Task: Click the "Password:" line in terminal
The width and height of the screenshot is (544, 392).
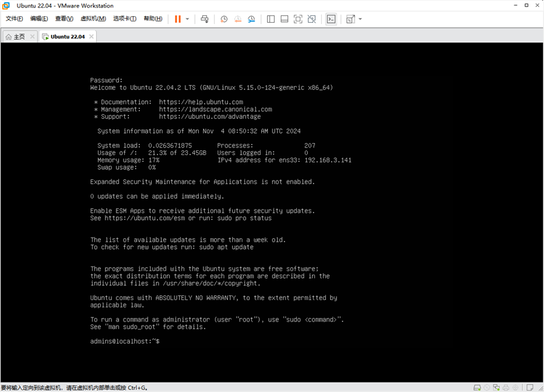Action: (x=107, y=81)
